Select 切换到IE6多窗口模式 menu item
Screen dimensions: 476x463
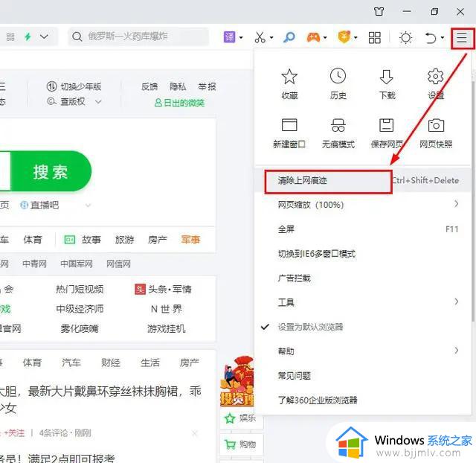[x=363, y=254]
